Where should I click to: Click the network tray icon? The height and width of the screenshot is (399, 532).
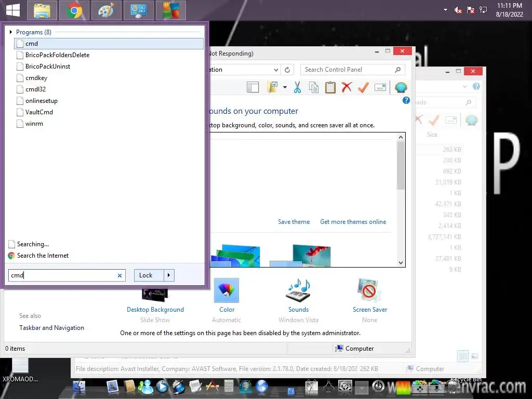click(483, 10)
